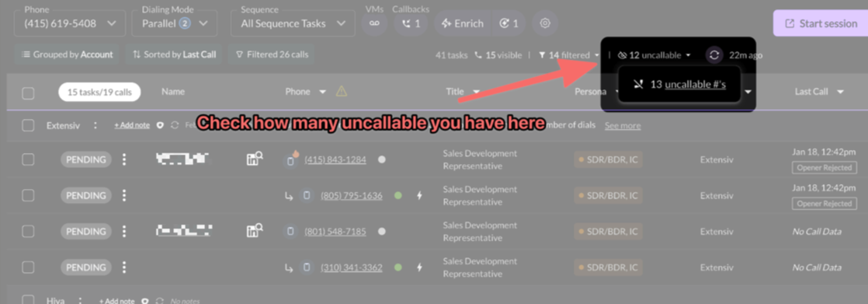
Task: Click the Sorted by Last Call chip
Action: pos(175,54)
